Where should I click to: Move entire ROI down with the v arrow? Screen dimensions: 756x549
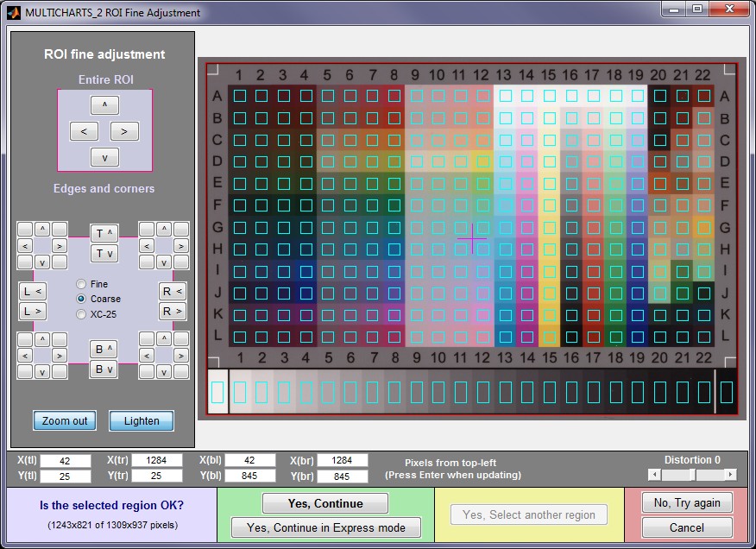point(104,157)
